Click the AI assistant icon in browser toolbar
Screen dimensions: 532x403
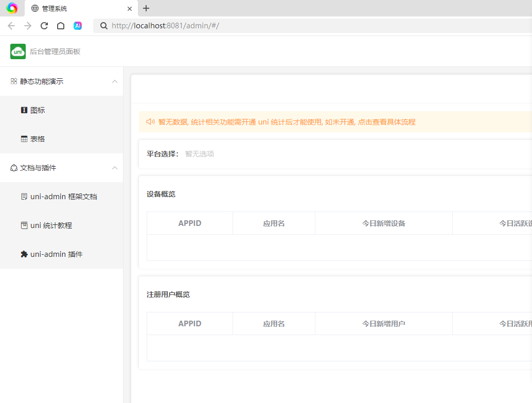point(78,26)
